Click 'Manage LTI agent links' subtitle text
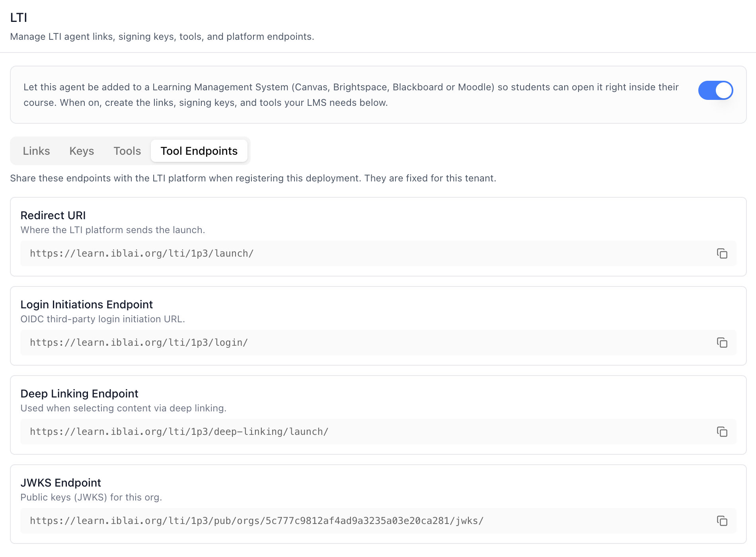Screen dimensions: 756x557 point(162,37)
